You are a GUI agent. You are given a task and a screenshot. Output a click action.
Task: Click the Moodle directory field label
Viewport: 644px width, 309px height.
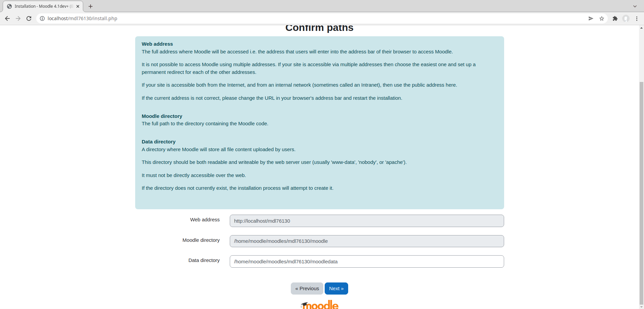pyautogui.click(x=201, y=240)
